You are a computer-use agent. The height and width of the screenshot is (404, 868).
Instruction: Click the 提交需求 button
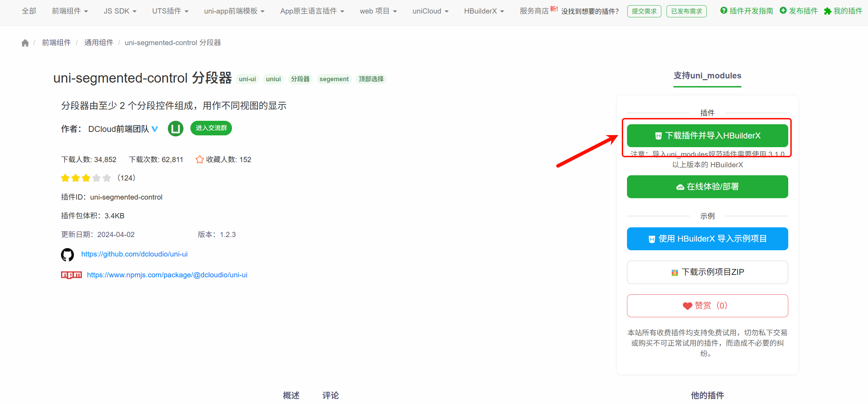644,11
